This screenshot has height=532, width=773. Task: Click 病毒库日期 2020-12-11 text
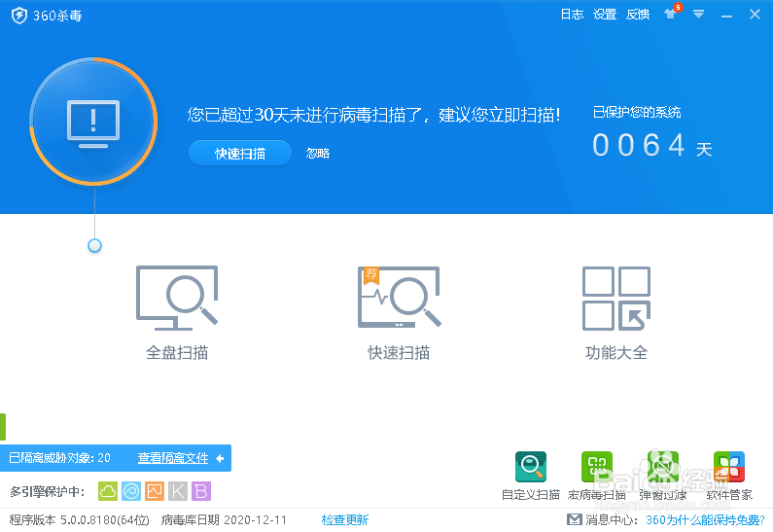tap(224, 520)
